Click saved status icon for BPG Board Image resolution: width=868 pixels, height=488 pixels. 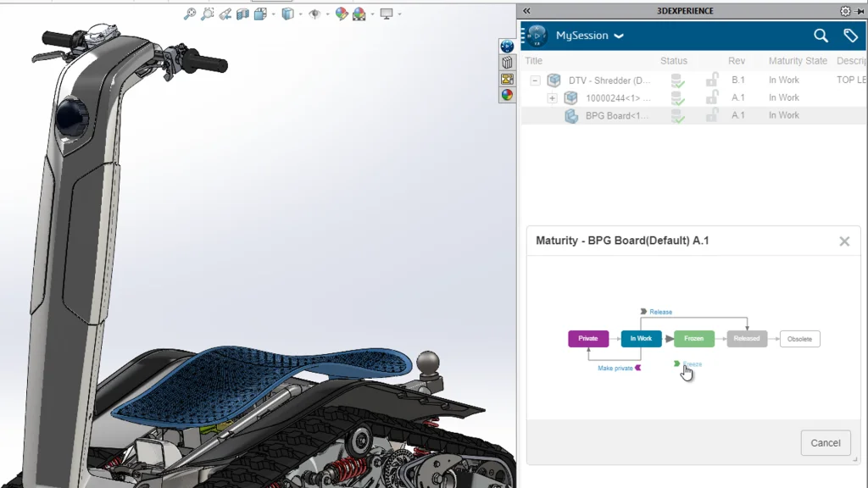[677, 116]
